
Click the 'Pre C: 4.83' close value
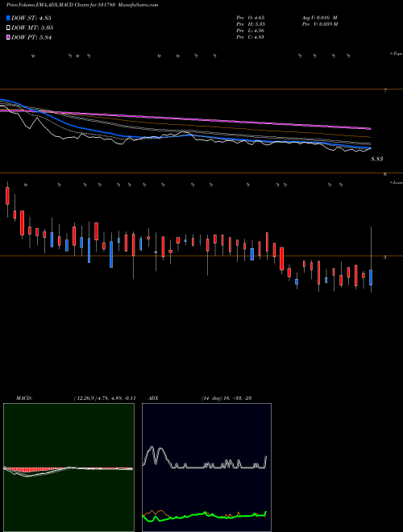pos(251,37)
